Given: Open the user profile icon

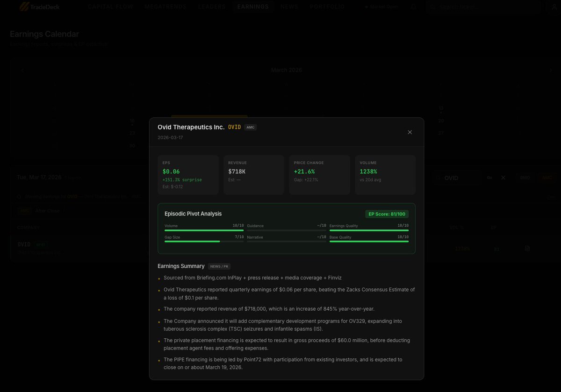Looking at the screenshot, I should (554, 7).
